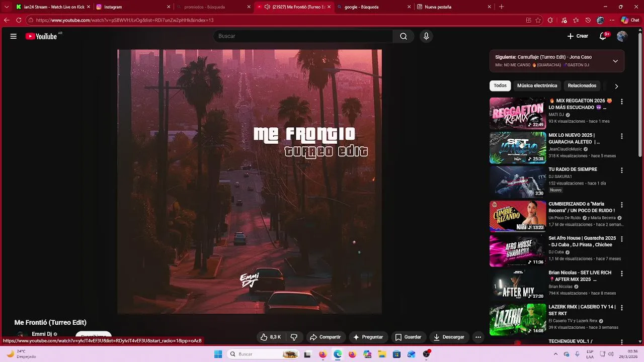Open more actions ellipsis below video
Viewport: 644px width, 362px height.
[x=478, y=337]
